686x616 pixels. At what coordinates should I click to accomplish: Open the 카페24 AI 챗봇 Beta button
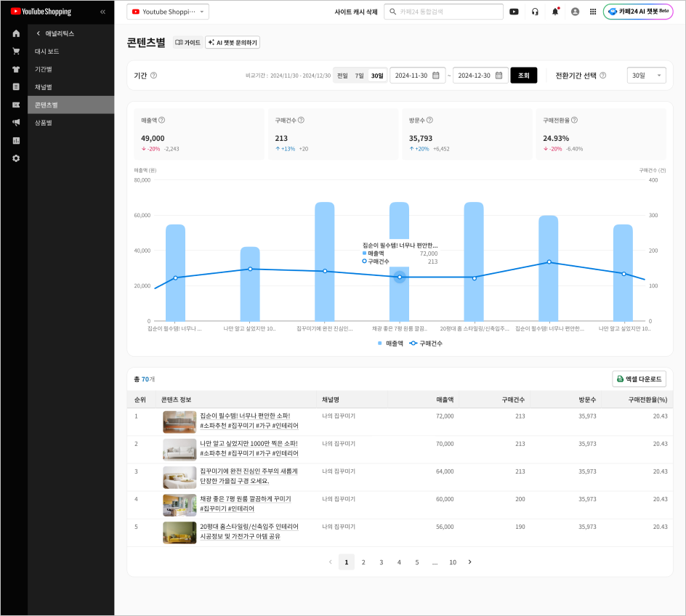coord(638,12)
